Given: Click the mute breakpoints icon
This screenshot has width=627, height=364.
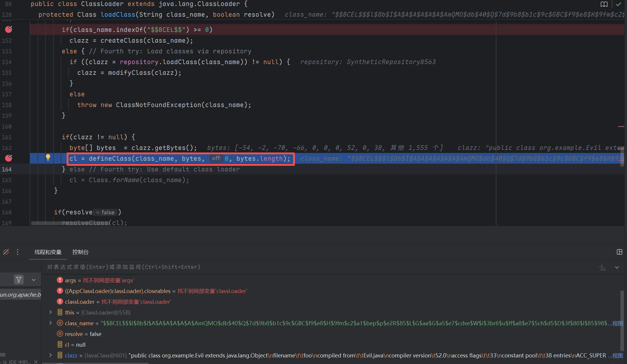Looking at the screenshot, I should coord(6,252).
